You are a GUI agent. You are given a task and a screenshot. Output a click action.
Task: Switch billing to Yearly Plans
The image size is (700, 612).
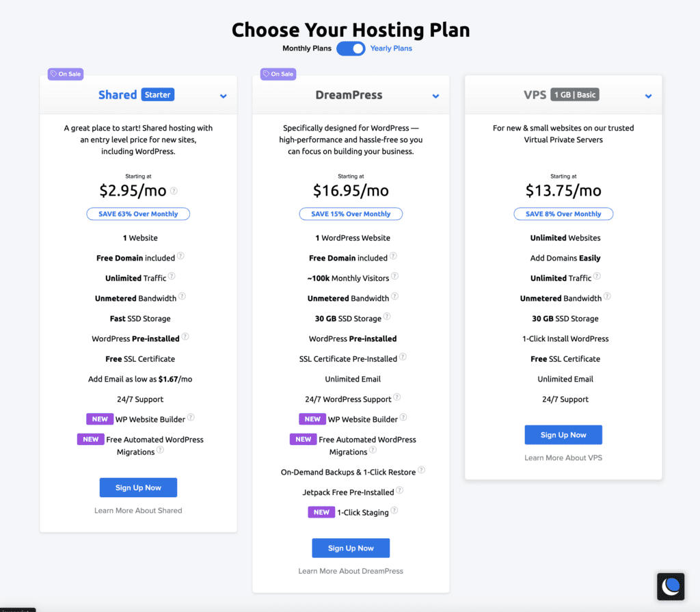(x=351, y=48)
